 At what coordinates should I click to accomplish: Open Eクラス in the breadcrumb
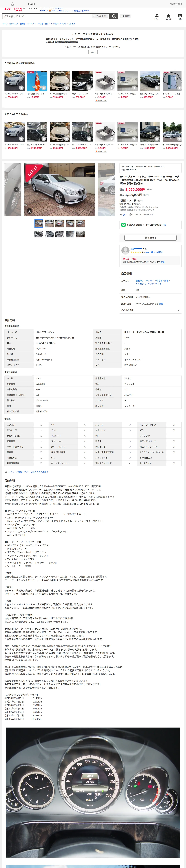(x=72, y=24)
